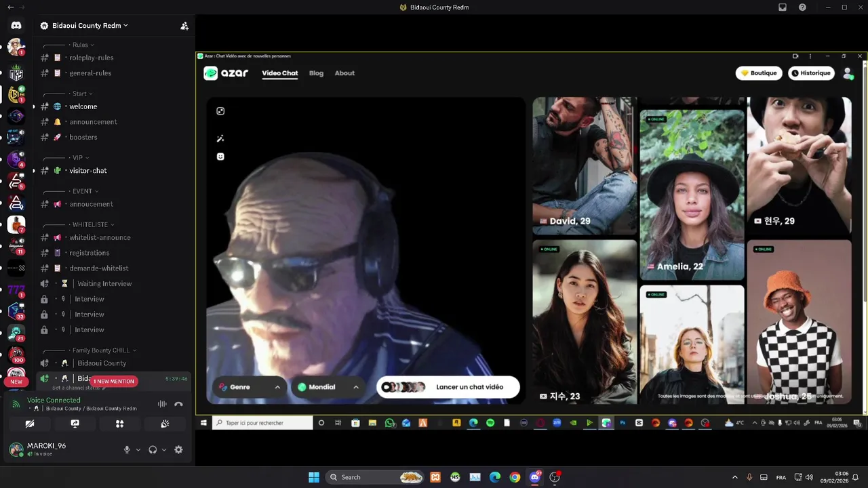Open the Boutique shop button
Viewport: 868px width, 488px height.
[x=759, y=73]
